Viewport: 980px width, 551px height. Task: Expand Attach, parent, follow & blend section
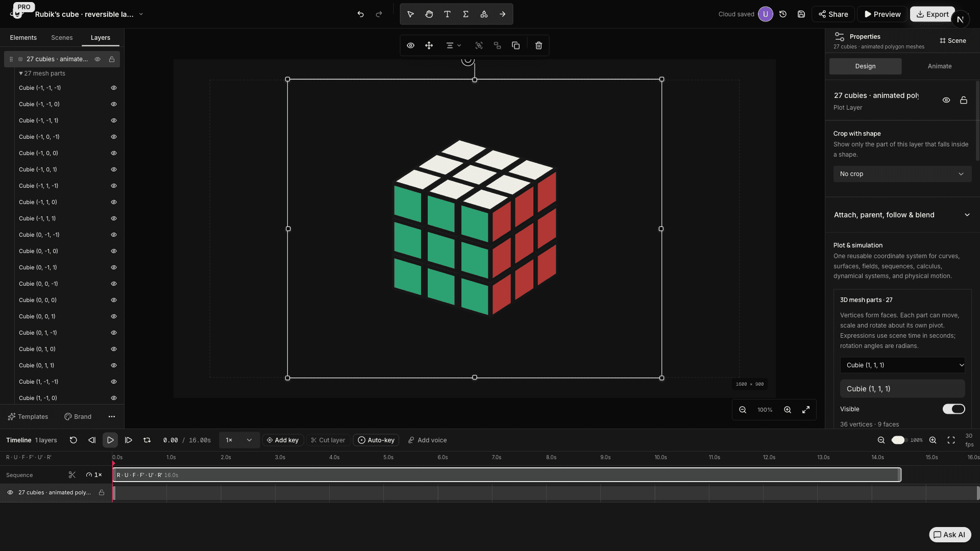pyautogui.click(x=902, y=215)
